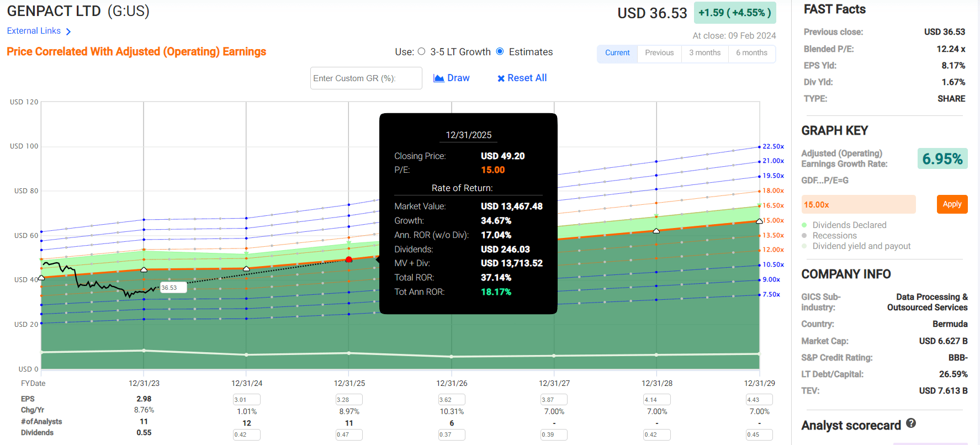The width and height of the screenshot is (980, 445).
Task: Open the External Links chevron arrow
Action: (x=68, y=32)
